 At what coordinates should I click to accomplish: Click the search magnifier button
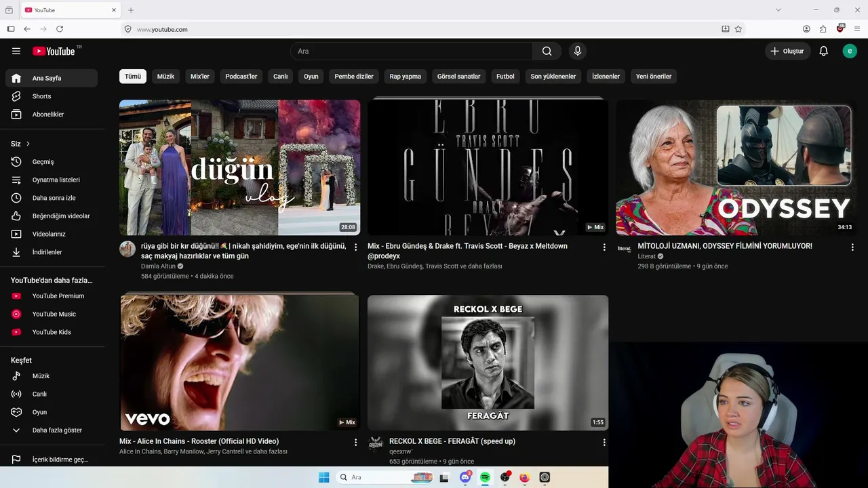pos(547,51)
